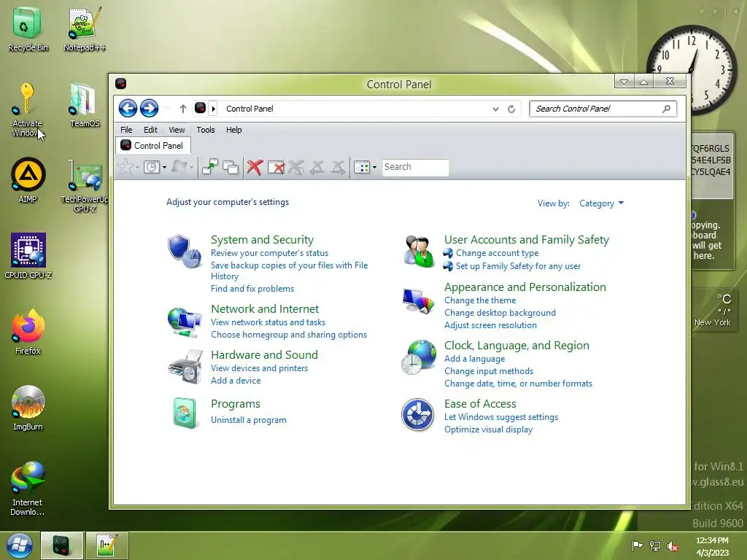747x560 pixels.
Task: Click the Groups star toolbar icon
Action: (125, 167)
